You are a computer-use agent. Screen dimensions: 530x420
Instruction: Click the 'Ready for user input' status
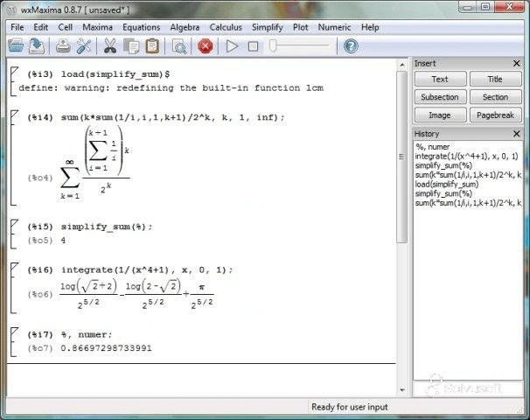point(350,407)
